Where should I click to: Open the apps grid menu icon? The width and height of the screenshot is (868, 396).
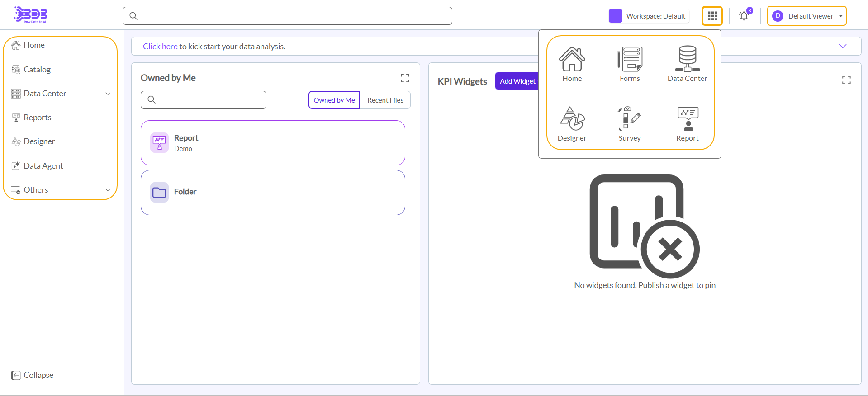point(712,16)
